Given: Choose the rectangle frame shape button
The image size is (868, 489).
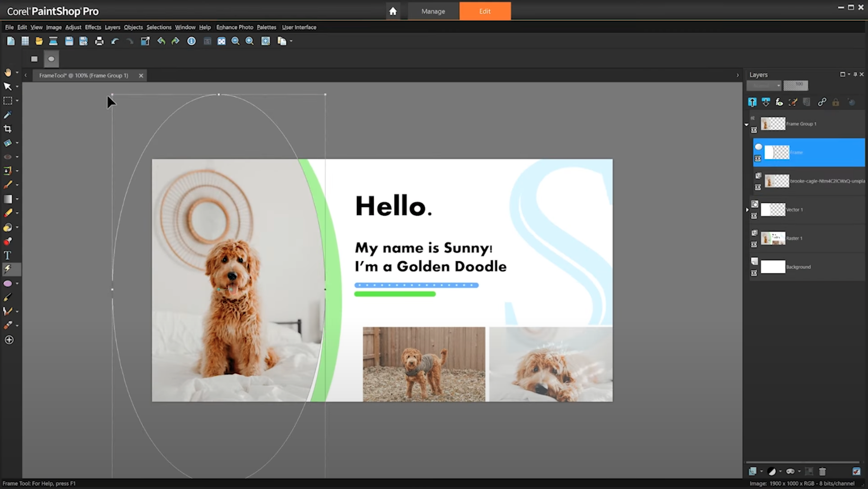Looking at the screenshot, I should [34, 59].
